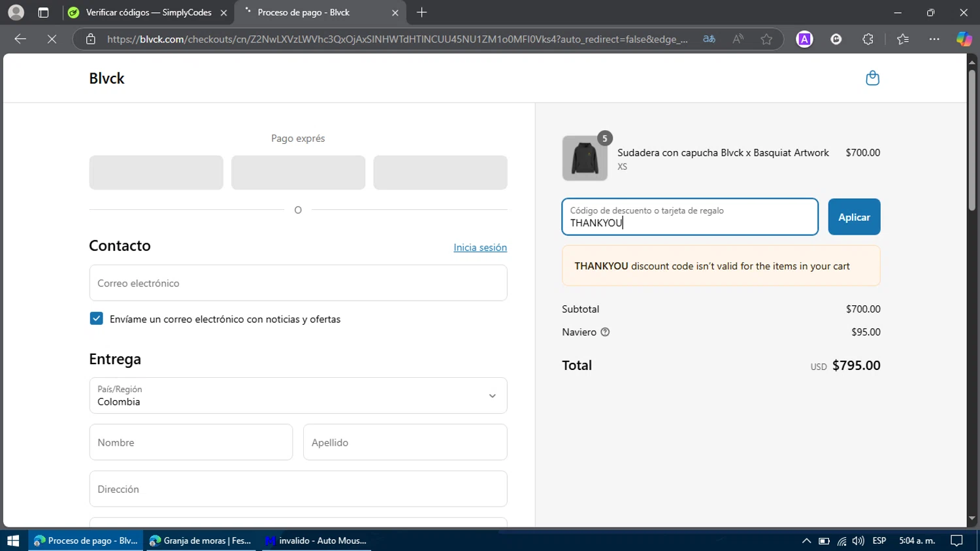Click the Apellido input field
This screenshot has height=551, width=980.
pyautogui.click(x=405, y=442)
